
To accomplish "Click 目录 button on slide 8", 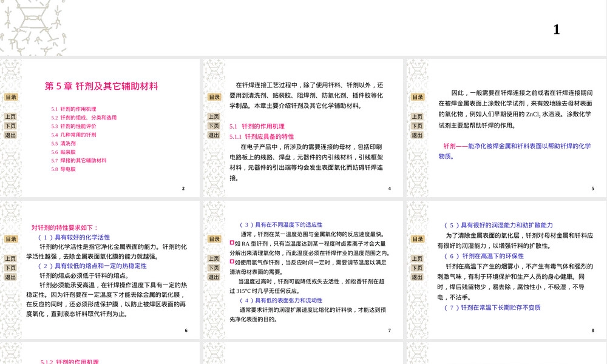I will tap(418, 239).
